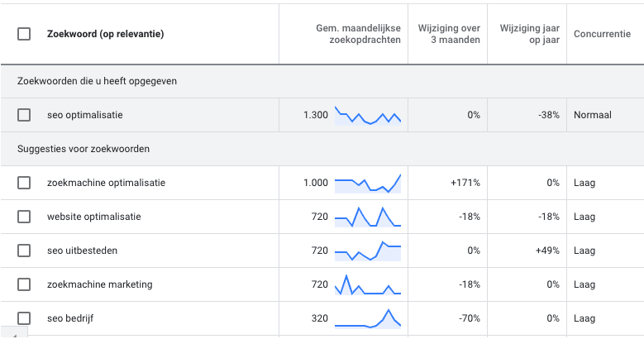Click website optimalisatie trend sparkline

pyautogui.click(x=368, y=217)
